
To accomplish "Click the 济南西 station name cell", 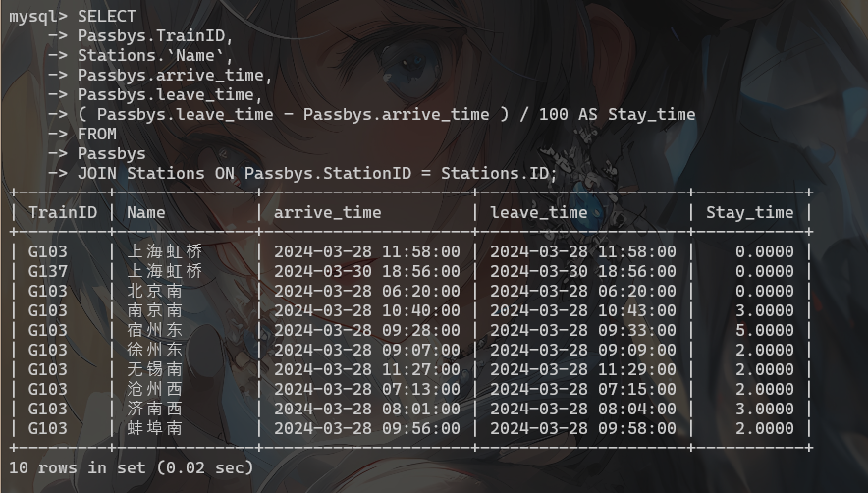I will coord(154,409).
